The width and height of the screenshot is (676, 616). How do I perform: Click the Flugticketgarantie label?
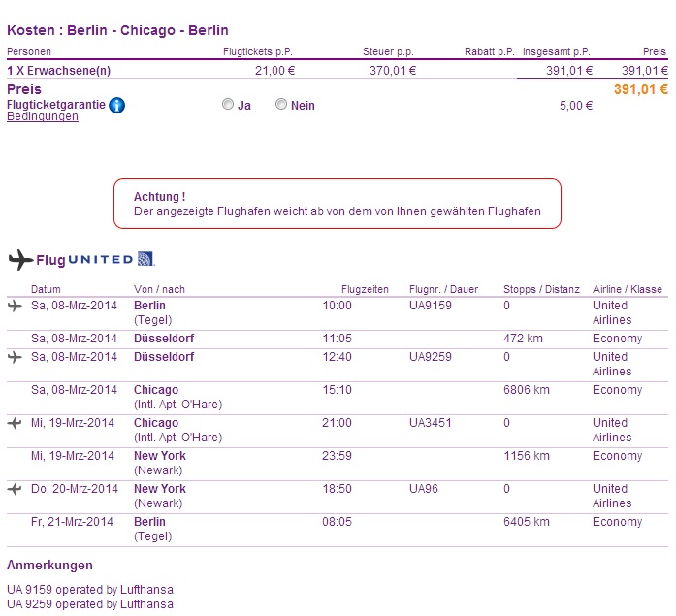tap(56, 105)
